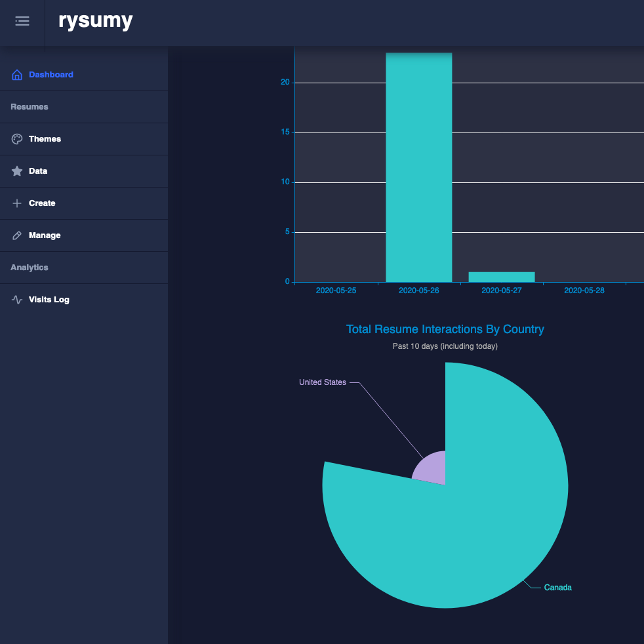The width and height of the screenshot is (644, 644).
Task: Click the star icon beside Data
Action: coord(17,171)
